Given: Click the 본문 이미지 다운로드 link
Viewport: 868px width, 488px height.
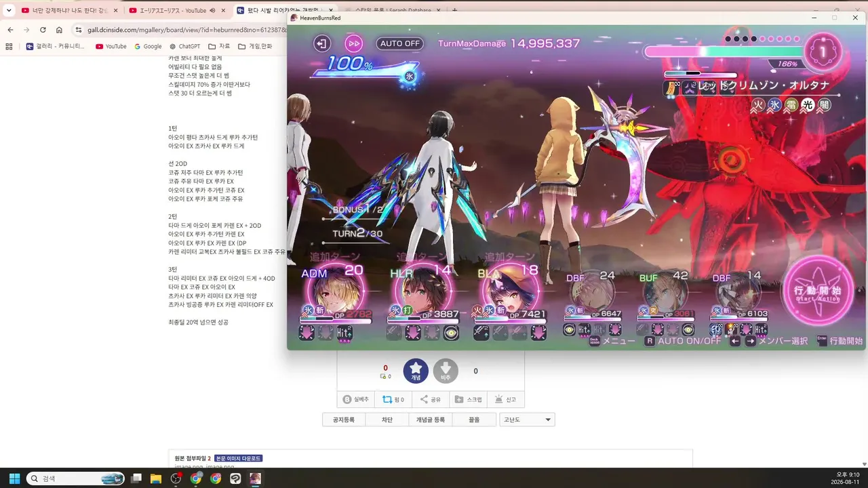Looking at the screenshot, I should coord(238,458).
